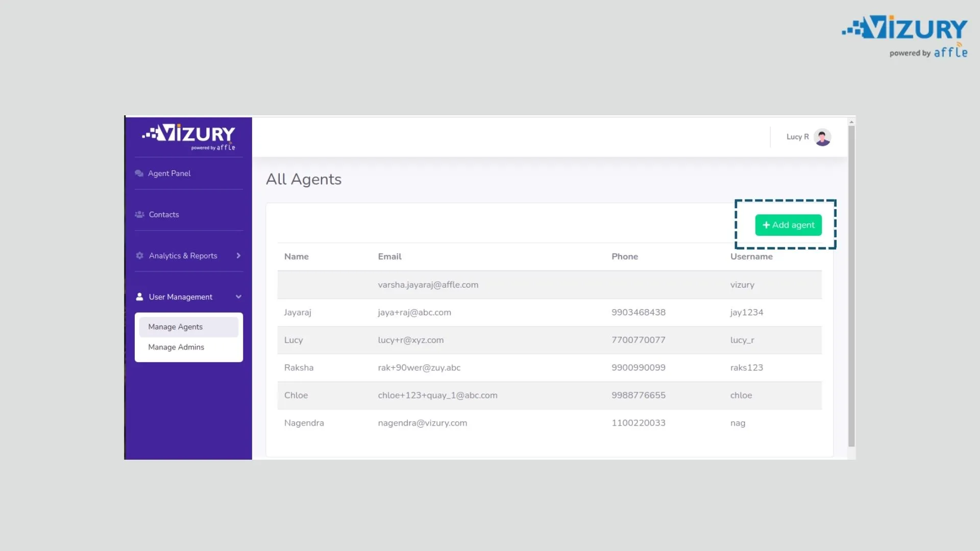The height and width of the screenshot is (551, 980).
Task: Click the Phone column header
Action: click(x=625, y=257)
